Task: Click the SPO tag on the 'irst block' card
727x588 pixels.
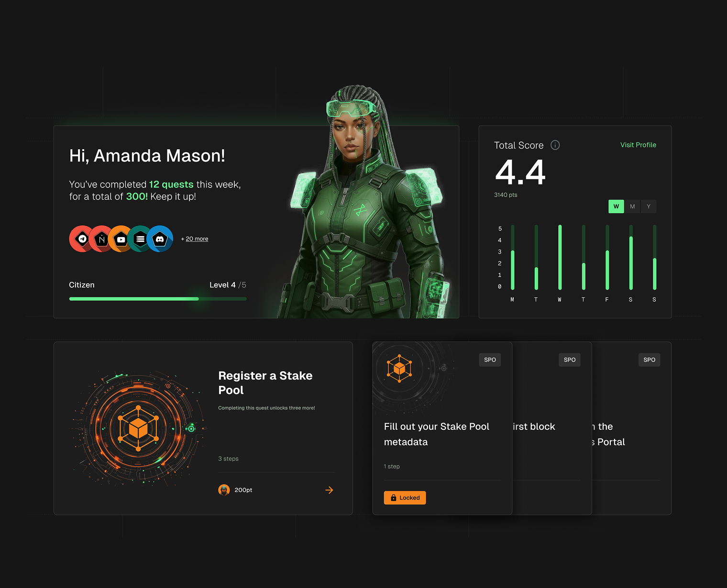Action: pos(570,360)
